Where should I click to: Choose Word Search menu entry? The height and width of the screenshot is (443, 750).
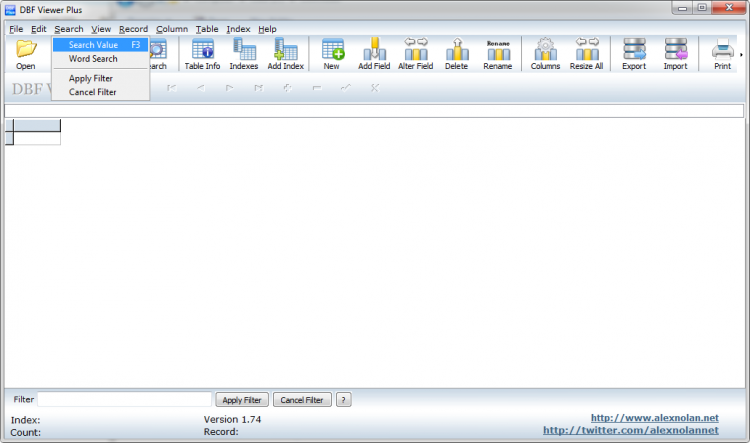(100, 58)
